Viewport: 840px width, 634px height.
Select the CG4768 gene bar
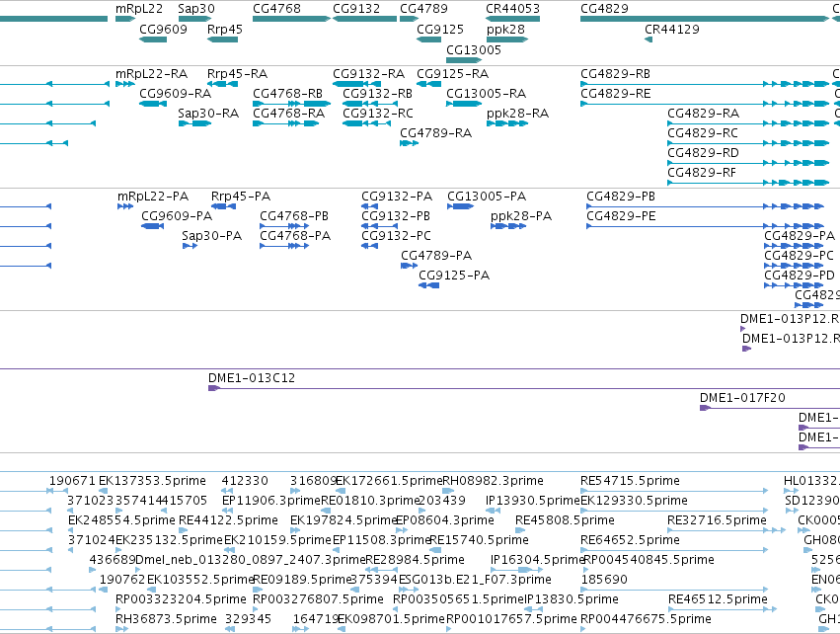point(291,19)
